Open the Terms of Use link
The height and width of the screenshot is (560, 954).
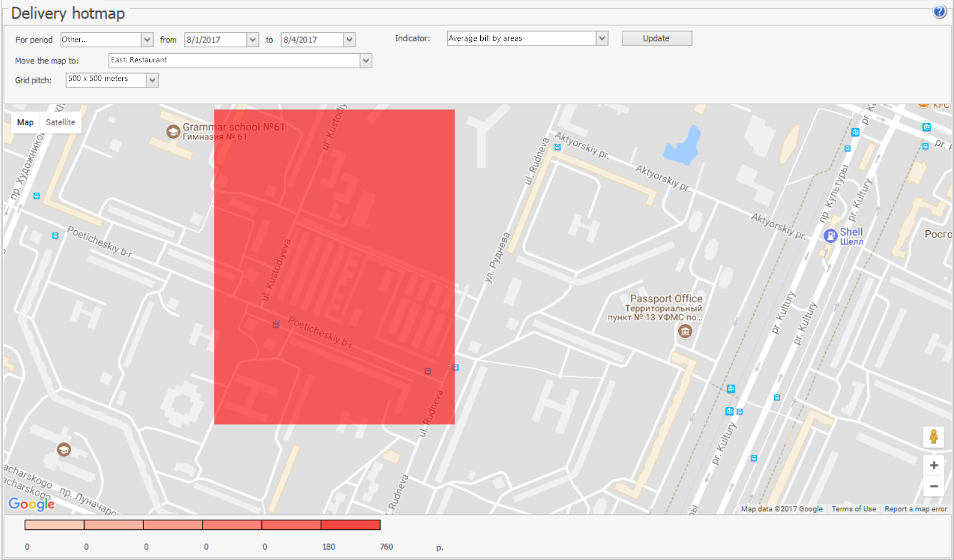pyautogui.click(x=853, y=509)
